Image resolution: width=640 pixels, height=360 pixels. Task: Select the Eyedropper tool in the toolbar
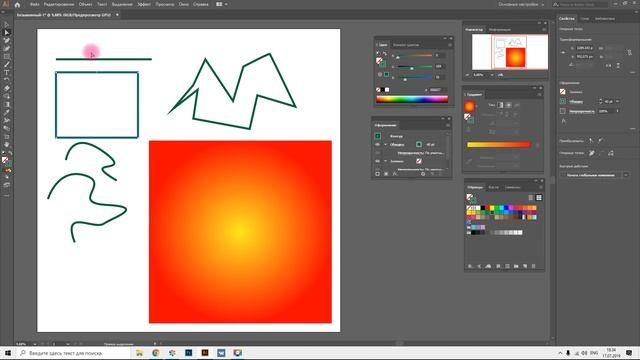(x=7, y=112)
